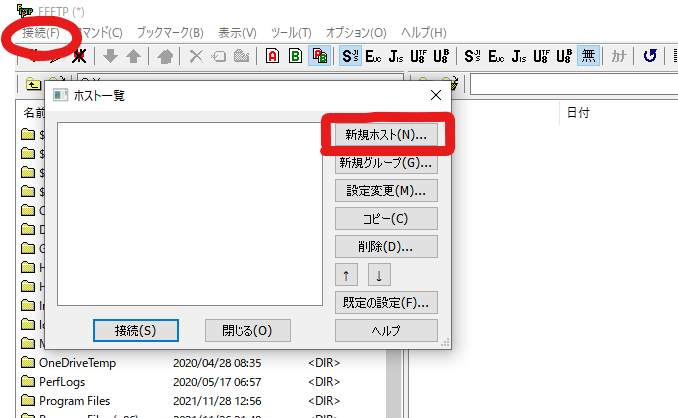Click the mirroring upload icon in the toolbar
This screenshot has width=678, height=418.
pyautogui.click(x=165, y=56)
